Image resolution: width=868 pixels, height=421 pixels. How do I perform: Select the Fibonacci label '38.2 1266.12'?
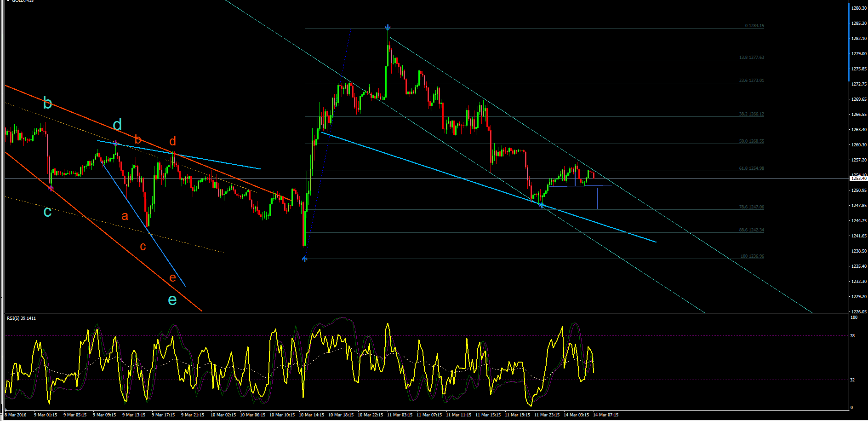pyautogui.click(x=752, y=114)
